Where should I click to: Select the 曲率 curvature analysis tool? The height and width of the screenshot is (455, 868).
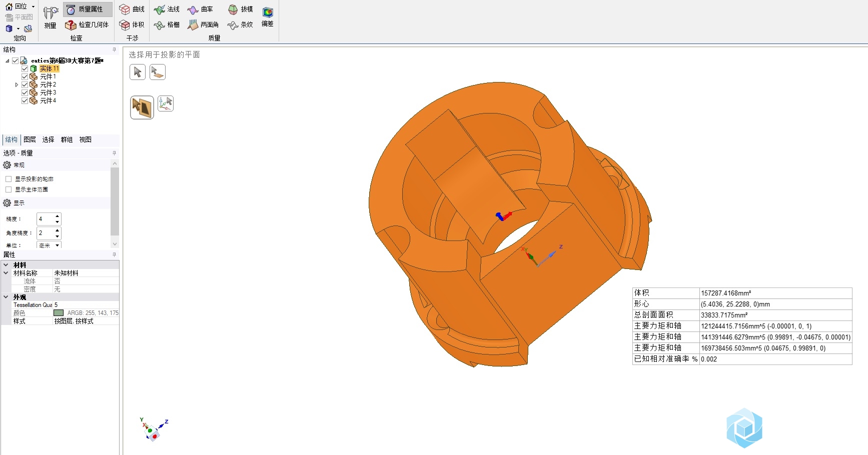coord(201,9)
